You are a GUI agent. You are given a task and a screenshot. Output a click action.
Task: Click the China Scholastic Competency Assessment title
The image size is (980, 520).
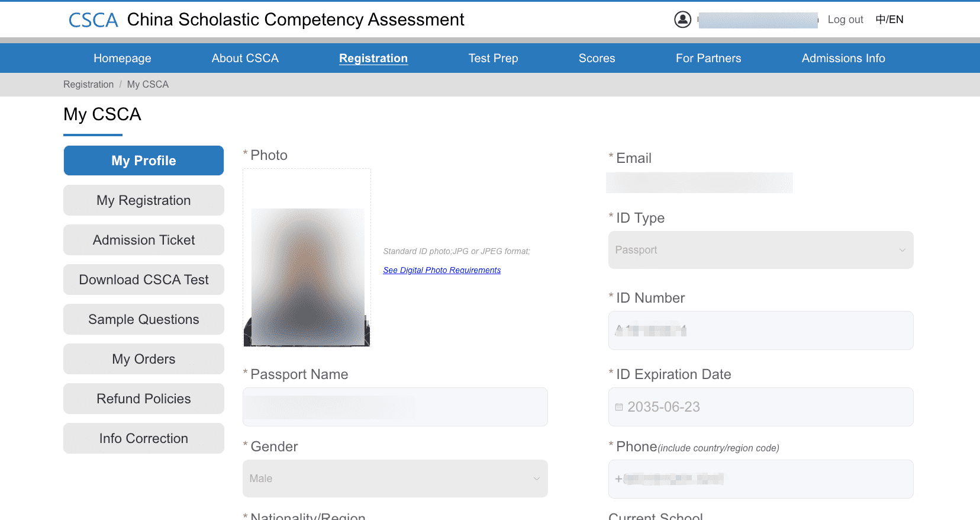[x=296, y=20]
